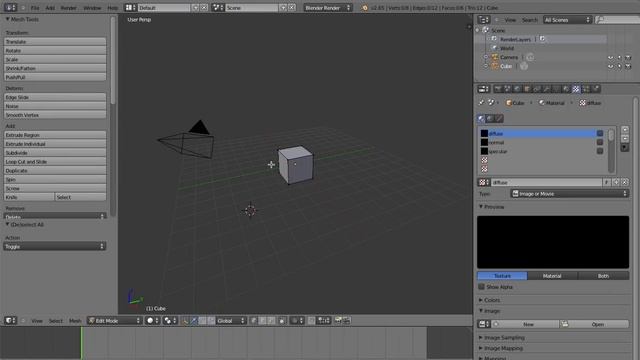The image size is (640, 360).
Task: Open the Window menu
Action: pyautogui.click(x=92, y=8)
